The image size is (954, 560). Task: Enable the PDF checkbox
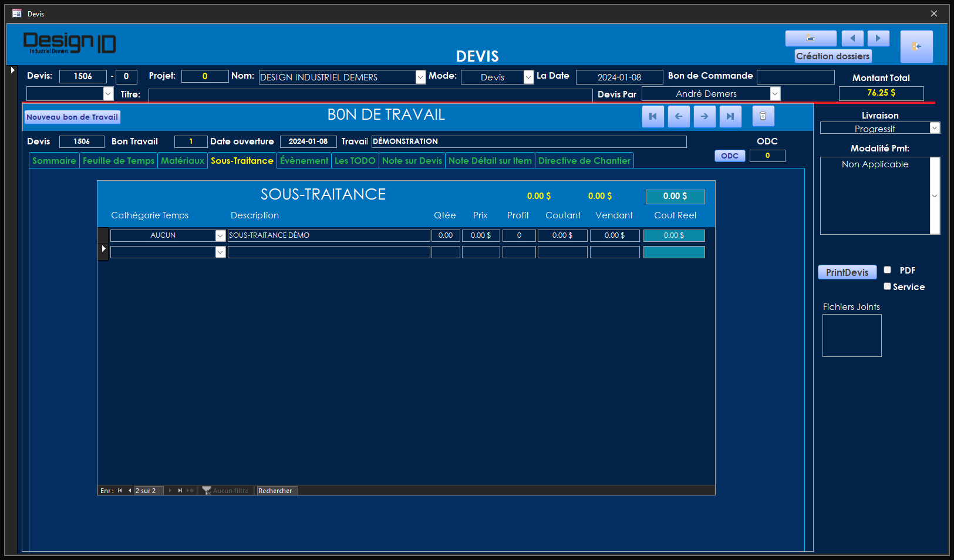(888, 270)
